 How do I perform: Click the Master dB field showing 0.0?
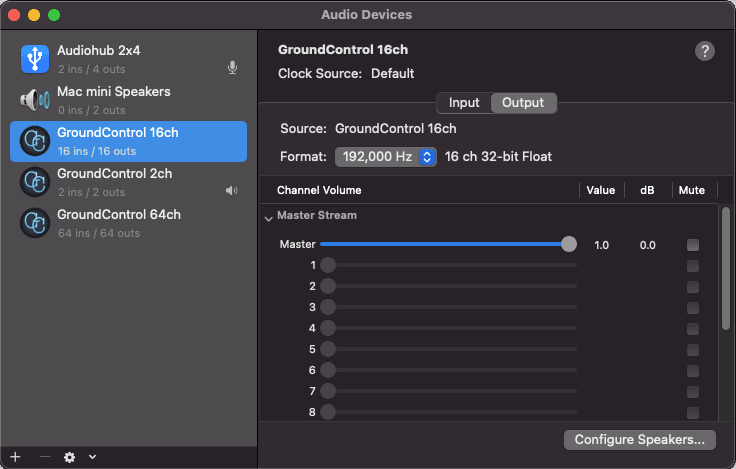pos(647,245)
